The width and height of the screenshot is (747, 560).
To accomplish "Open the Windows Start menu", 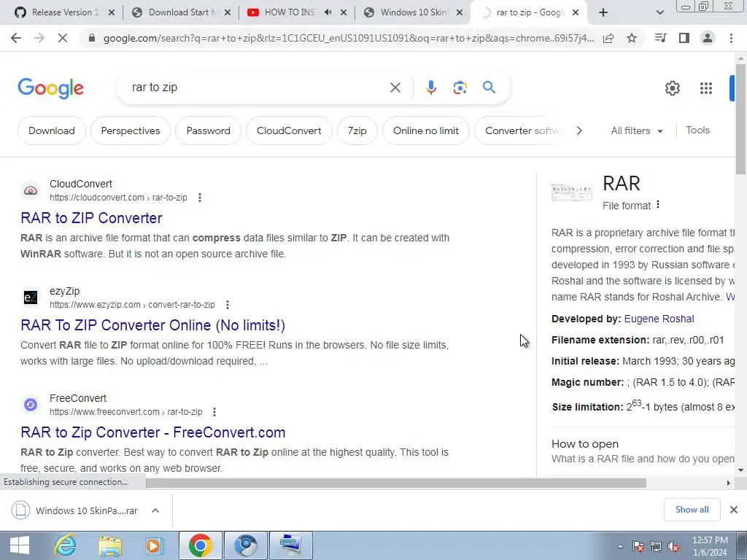I will tap(20, 545).
